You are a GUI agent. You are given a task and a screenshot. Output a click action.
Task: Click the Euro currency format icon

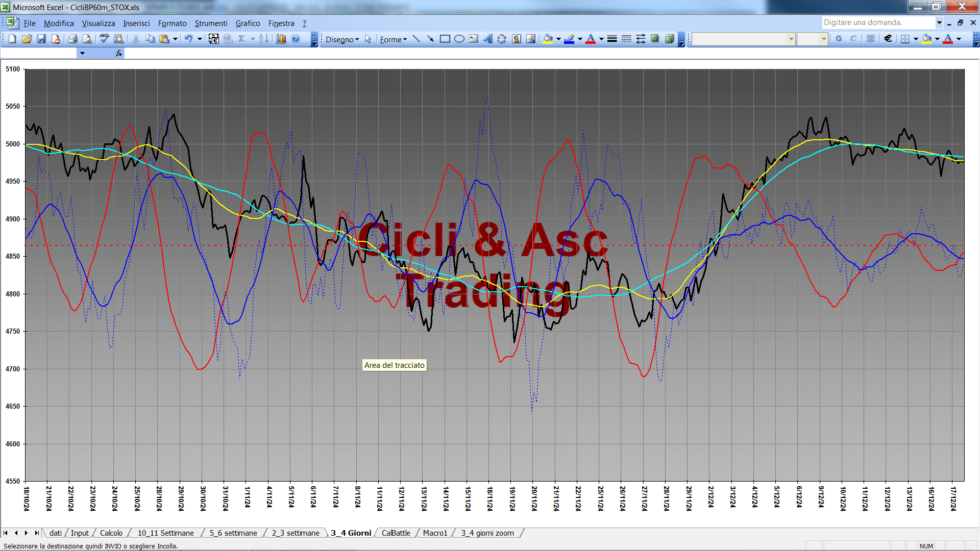888,39
